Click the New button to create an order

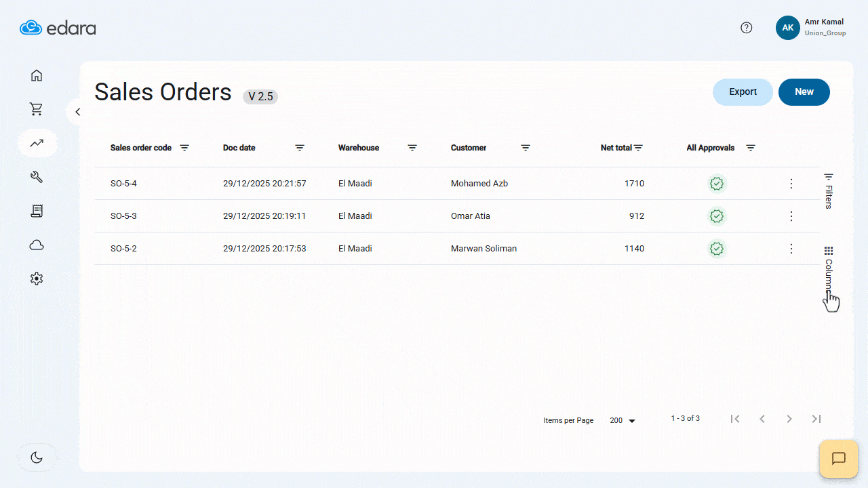coord(804,91)
